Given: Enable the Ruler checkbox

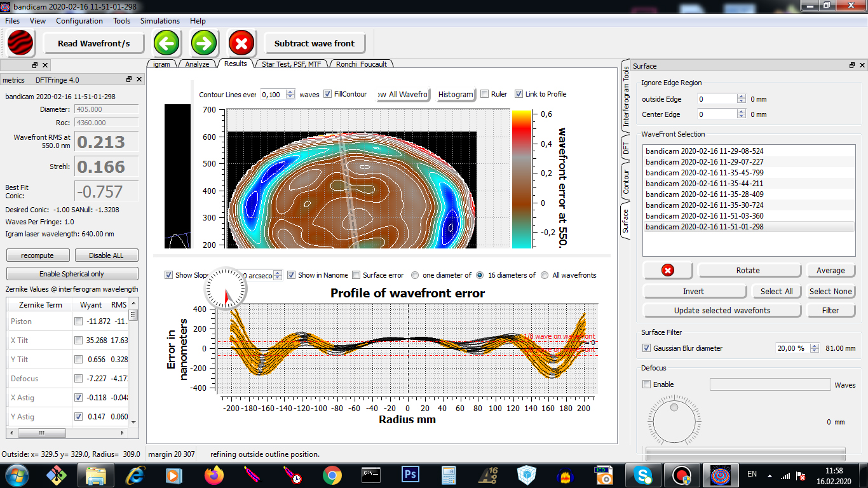Looking at the screenshot, I should click(485, 94).
